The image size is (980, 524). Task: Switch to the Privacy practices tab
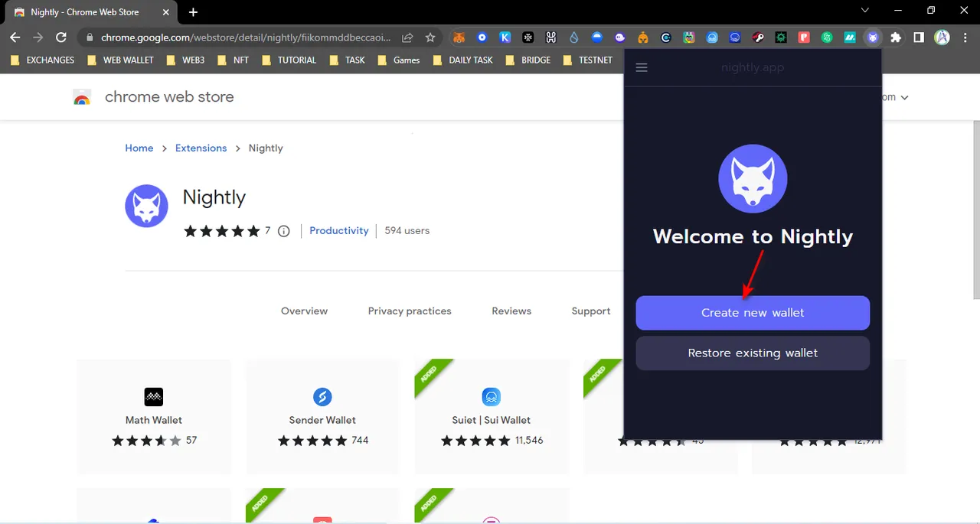(410, 311)
